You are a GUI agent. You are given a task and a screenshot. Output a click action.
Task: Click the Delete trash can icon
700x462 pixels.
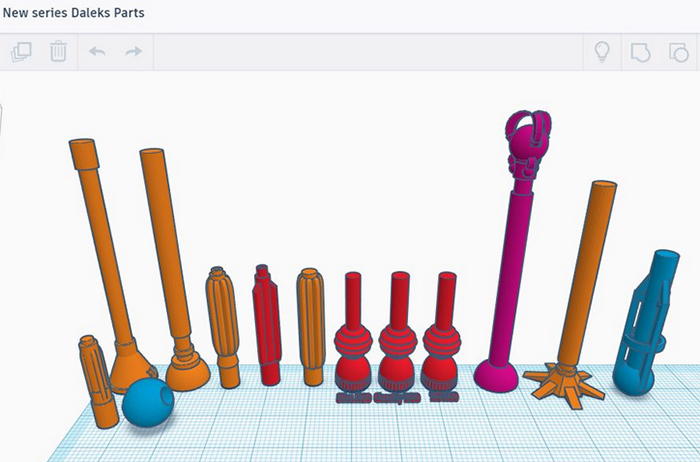[x=58, y=51]
